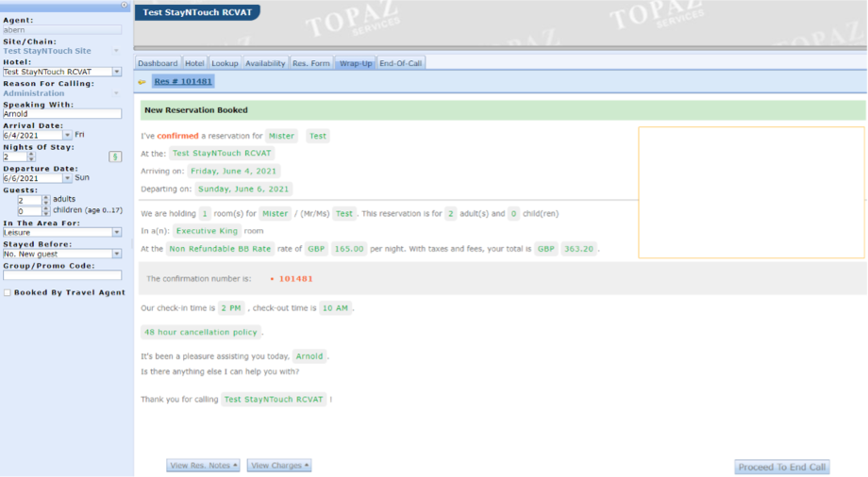The width and height of the screenshot is (868, 477).
Task: Open the Stayed Before dropdown
Action: (x=117, y=254)
